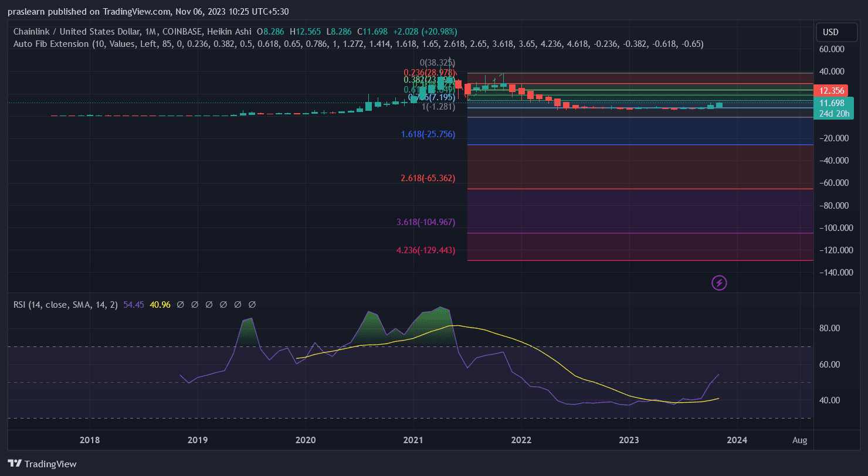Image resolution: width=868 pixels, height=476 pixels.
Task: Click the last ∅ symbol in RSI legend
Action: 252,305
